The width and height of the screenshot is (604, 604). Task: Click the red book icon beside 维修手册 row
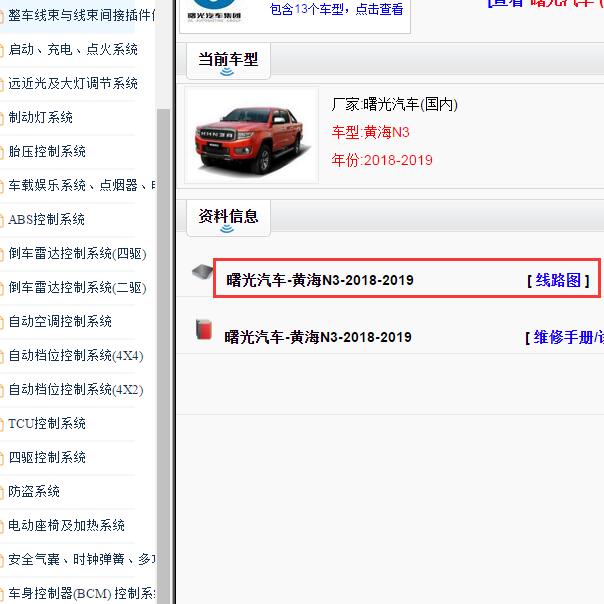pyautogui.click(x=204, y=329)
